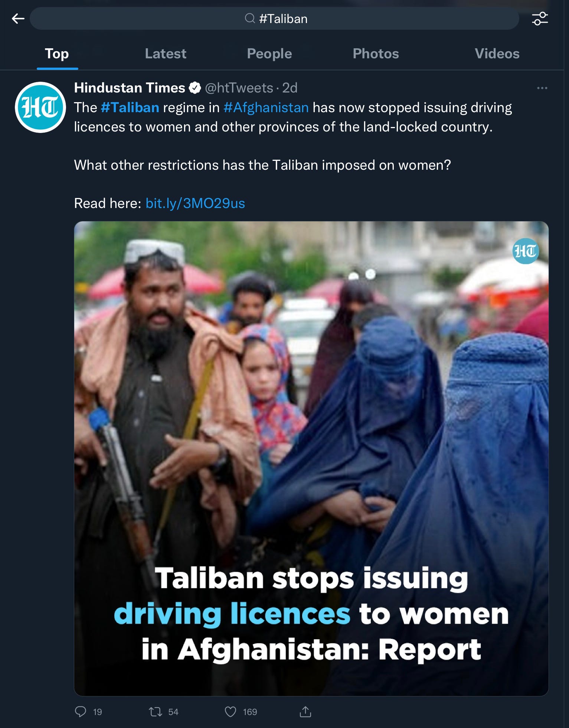Open tweet's three-dot more options menu
569x728 pixels.
tap(542, 88)
